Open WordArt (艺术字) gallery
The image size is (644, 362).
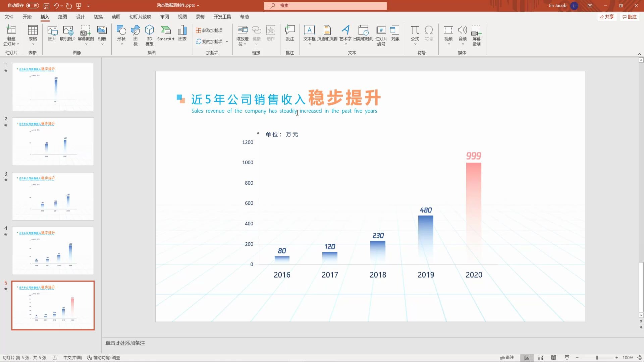[345, 36]
